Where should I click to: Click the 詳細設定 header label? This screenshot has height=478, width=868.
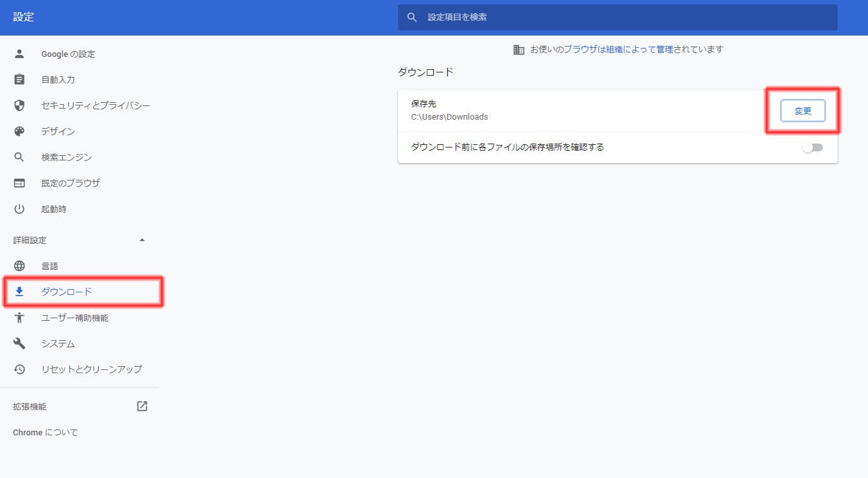tap(30, 240)
